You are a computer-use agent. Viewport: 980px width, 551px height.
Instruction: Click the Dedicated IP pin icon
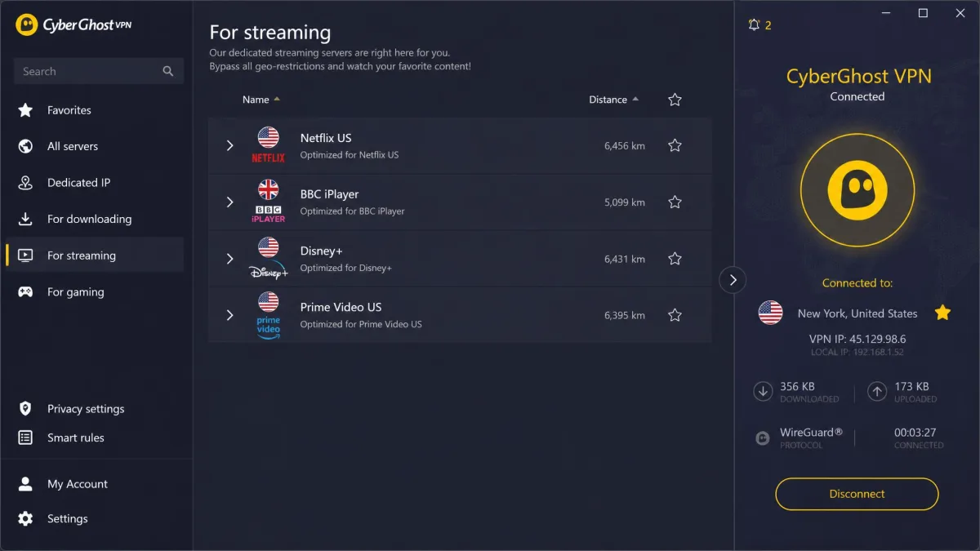tap(25, 183)
